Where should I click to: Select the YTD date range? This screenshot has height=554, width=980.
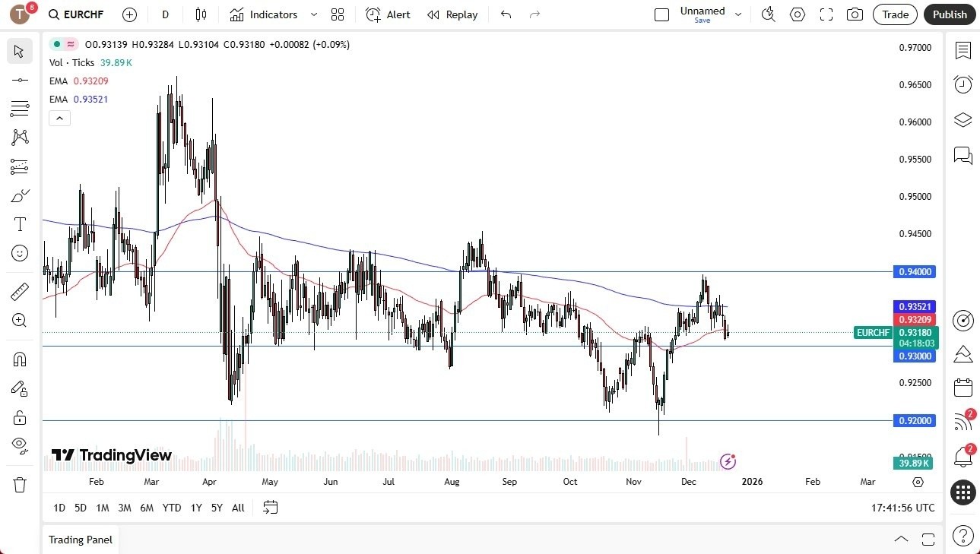click(x=172, y=508)
